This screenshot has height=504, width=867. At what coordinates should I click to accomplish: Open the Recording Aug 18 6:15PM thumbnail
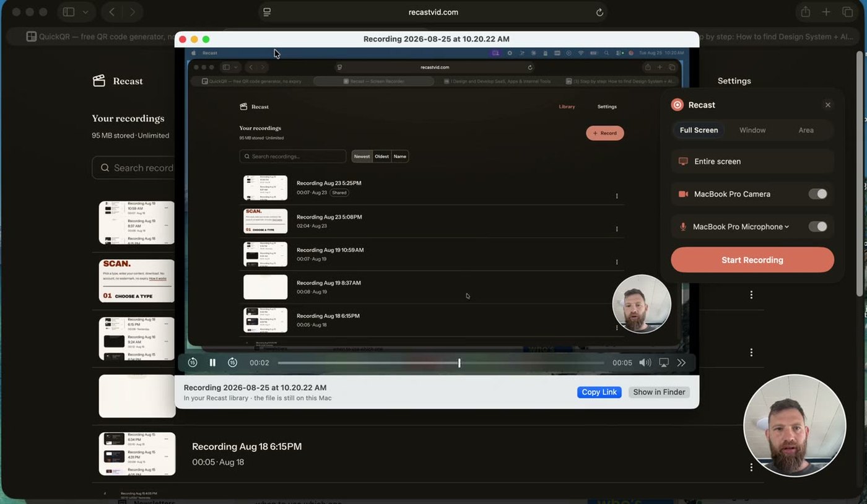click(137, 454)
